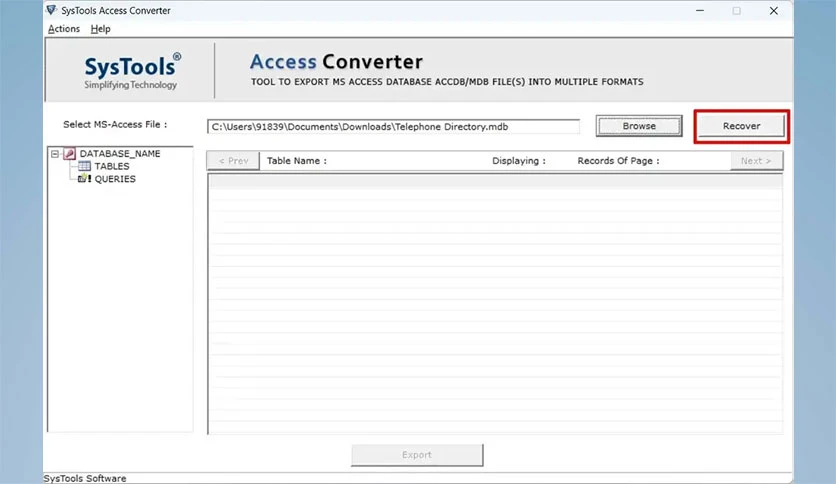Click the Displaying label
Viewport: 836px width, 484px height.
point(519,161)
